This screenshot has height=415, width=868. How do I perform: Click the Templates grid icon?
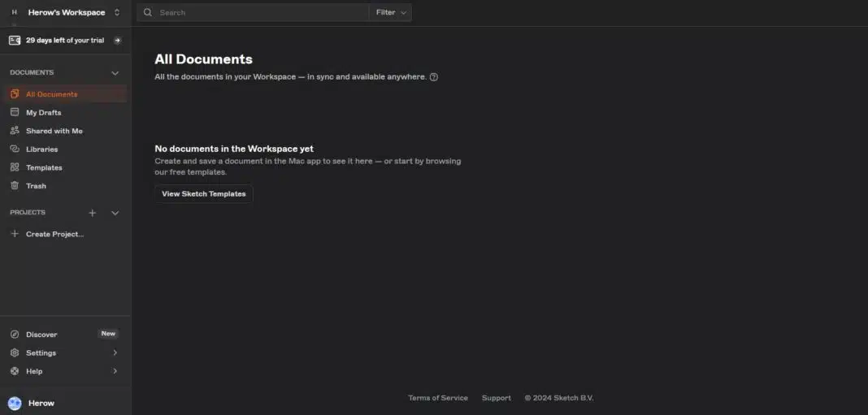tap(15, 167)
